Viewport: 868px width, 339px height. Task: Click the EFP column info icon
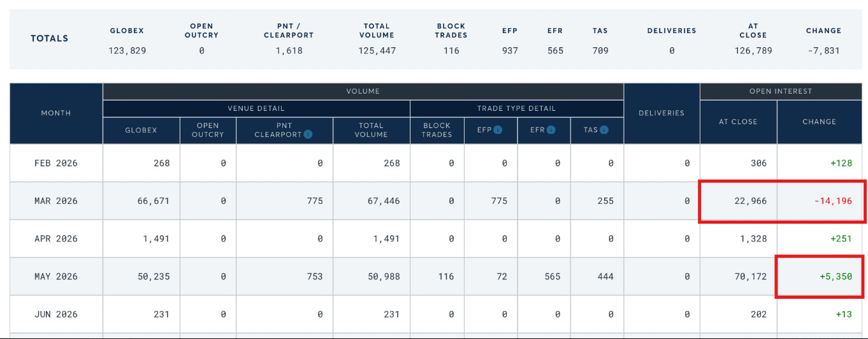coord(498,130)
